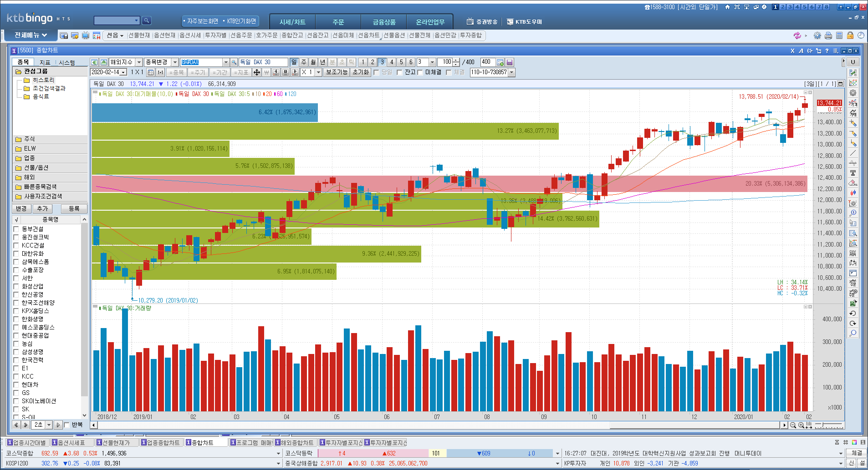Click the help question mark in chart title bar
This screenshot has height=470, width=868.
pyautogui.click(x=827, y=51)
